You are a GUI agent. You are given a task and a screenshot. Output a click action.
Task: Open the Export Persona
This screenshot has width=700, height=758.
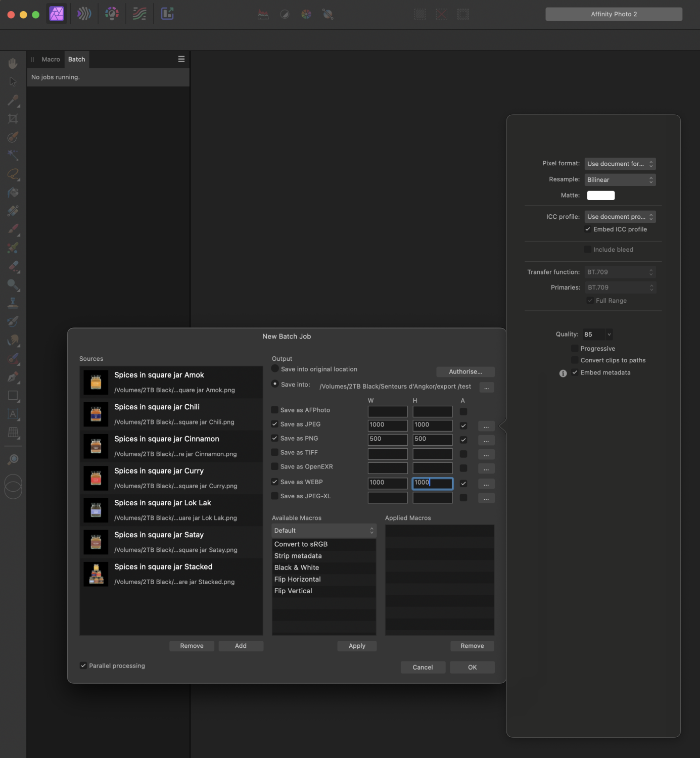(x=167, y=14)
